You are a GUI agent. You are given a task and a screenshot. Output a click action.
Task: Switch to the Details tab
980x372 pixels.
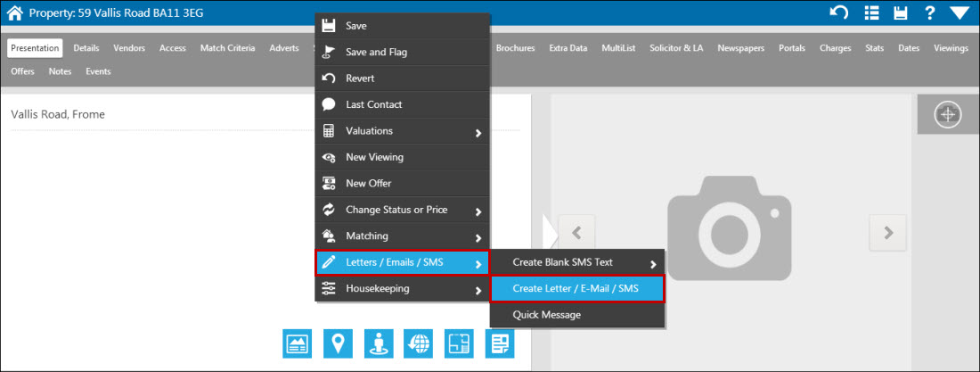[86, 48]
